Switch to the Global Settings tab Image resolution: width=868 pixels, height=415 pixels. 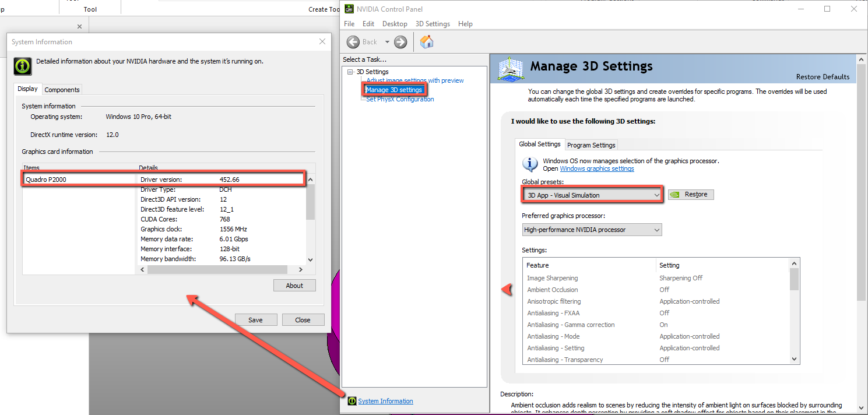[x=540, y=144]
